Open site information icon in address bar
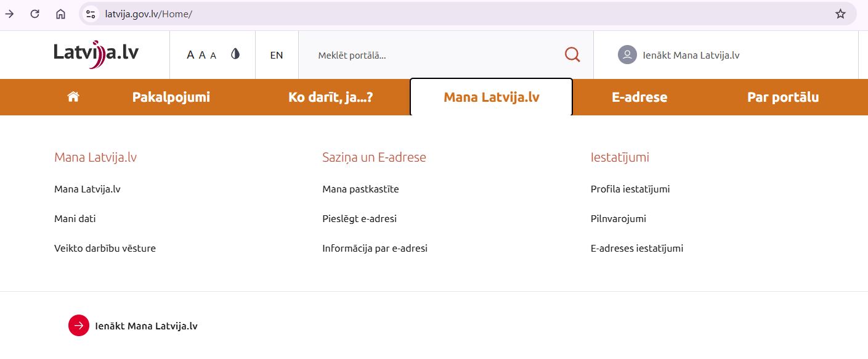This screenshot has width=868, height=359. 91,14
